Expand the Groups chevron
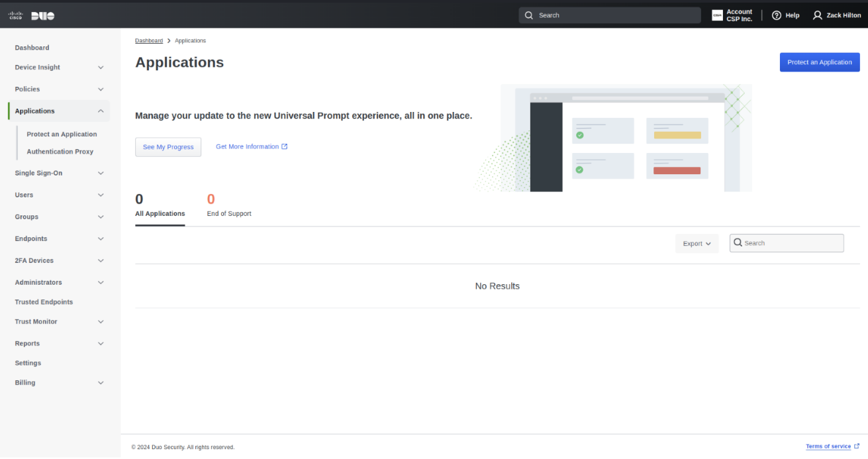The width and height of the screenshot is (868, 459). click(101, 217)
